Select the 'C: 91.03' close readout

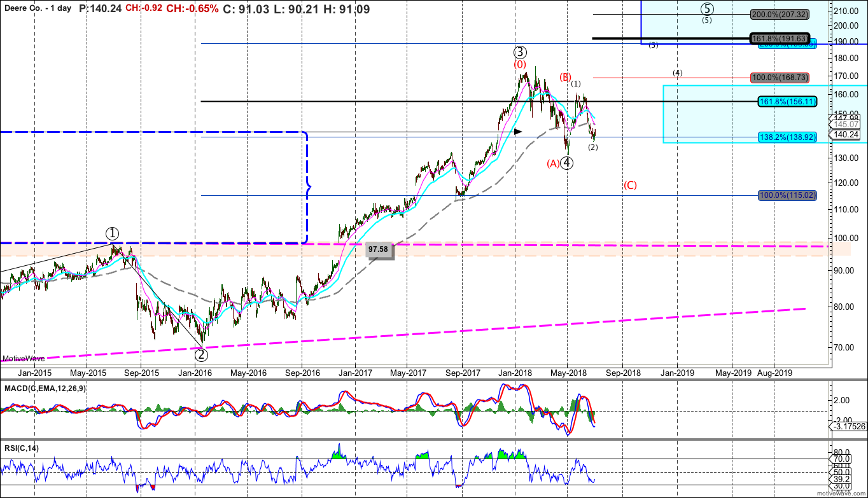click(x=245, y=9)
